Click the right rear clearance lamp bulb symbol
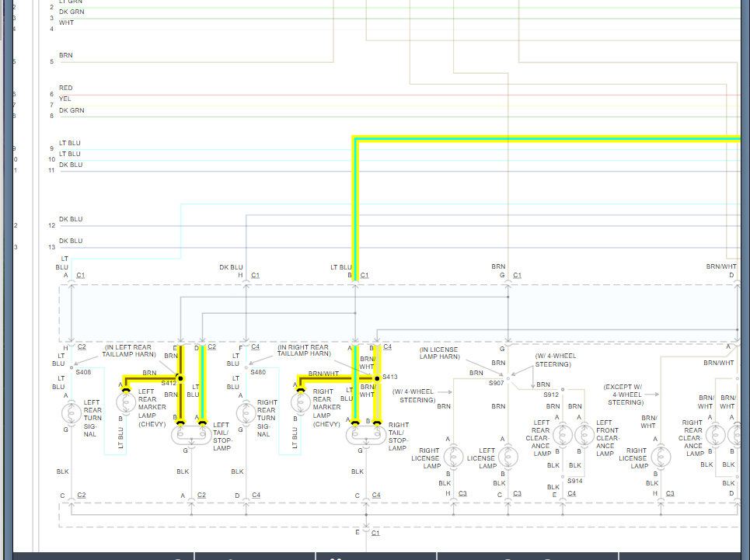Viewport: 750px width, 560px height. point(716,435)
